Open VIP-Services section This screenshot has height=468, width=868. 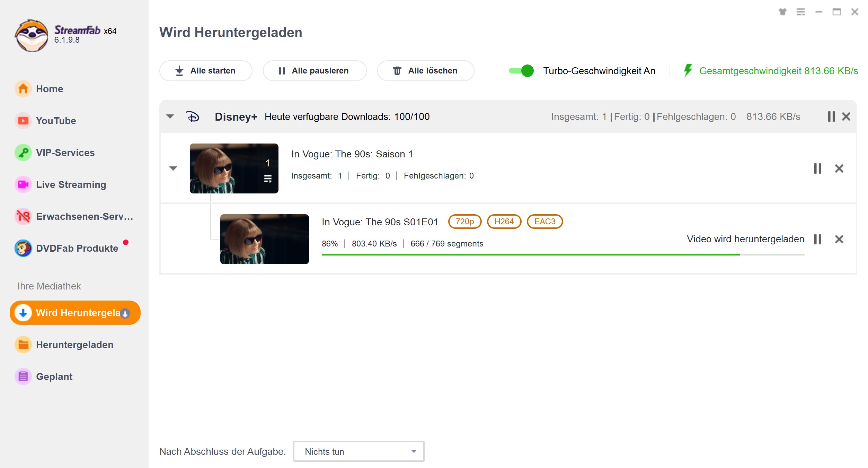tap(64, 152)
